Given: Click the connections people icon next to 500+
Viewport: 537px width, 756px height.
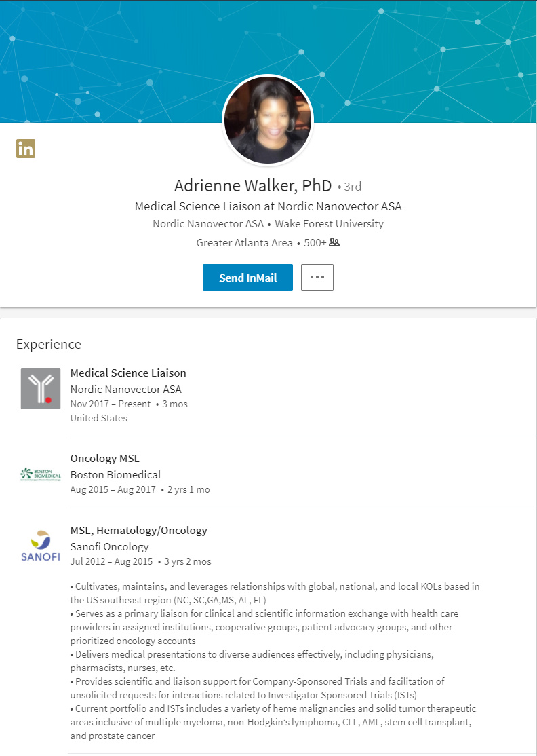Looking at the screenshot, I should (x=334, y=242).
